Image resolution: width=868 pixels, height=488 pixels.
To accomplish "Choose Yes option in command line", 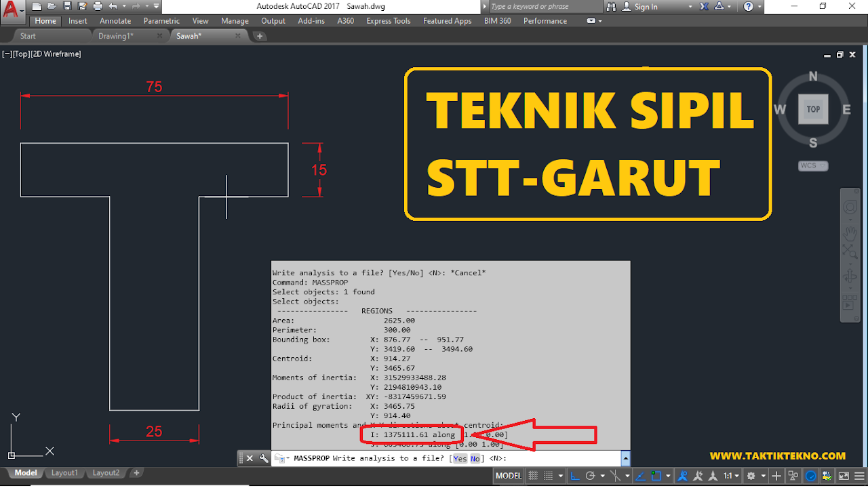I will [460, 459].
